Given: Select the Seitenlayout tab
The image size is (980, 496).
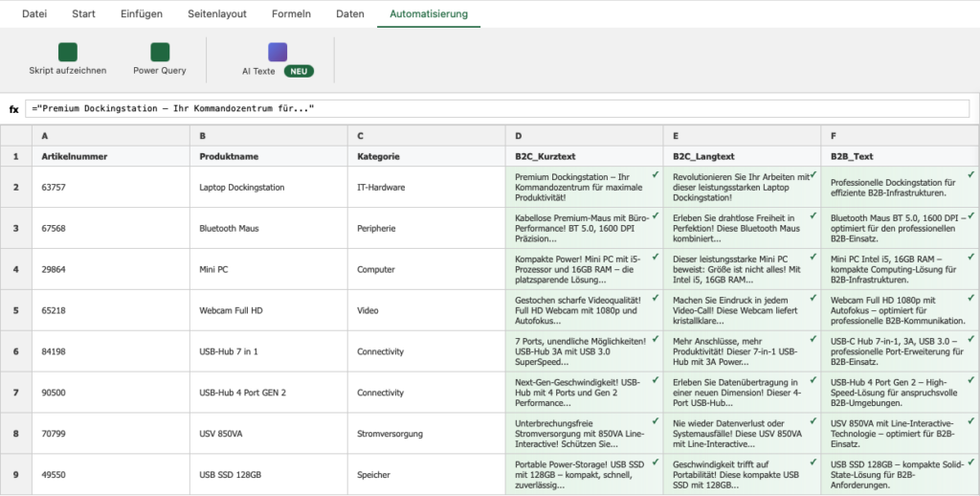Looking at the screenshot, I should [217, 14].
